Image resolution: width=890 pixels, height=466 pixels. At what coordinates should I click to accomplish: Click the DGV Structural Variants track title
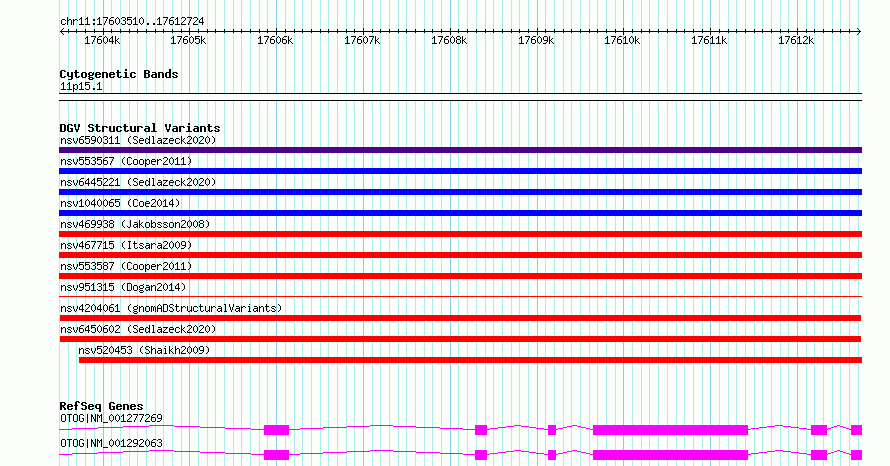tap(140, 128)
